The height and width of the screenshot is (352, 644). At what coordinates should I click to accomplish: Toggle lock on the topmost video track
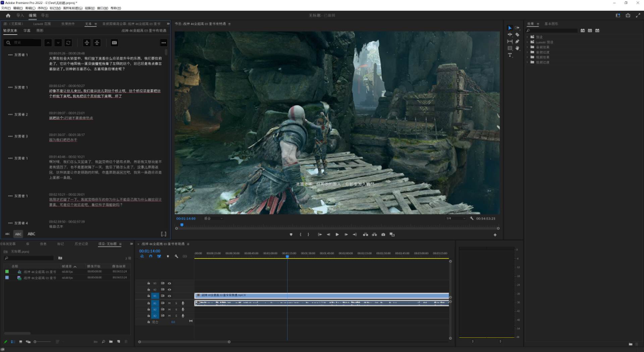(x=149, y=283)
